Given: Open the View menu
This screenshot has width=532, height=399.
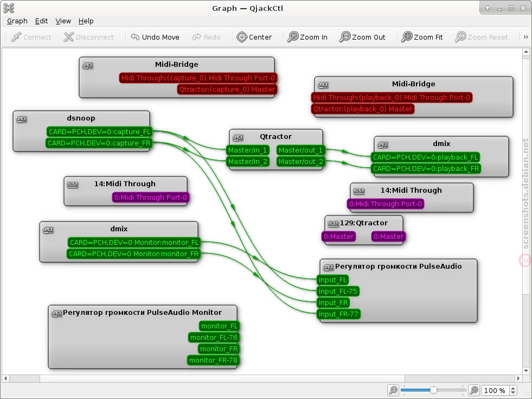Looking at the screenshot, I should point(63,21).
